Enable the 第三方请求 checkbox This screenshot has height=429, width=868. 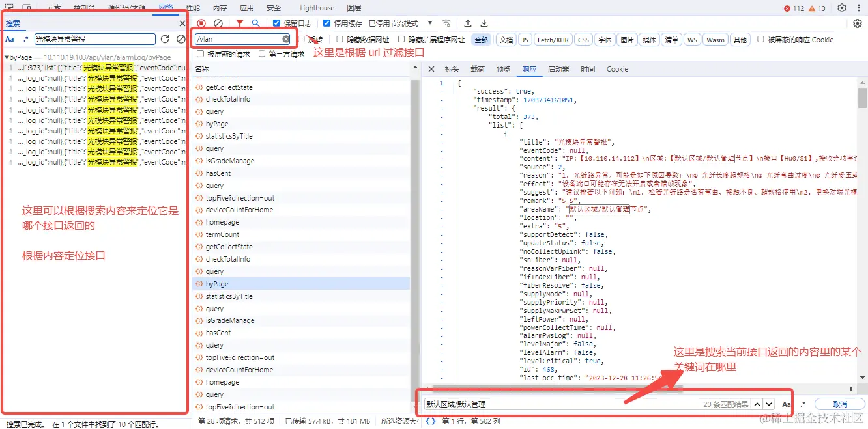[262, 54]
